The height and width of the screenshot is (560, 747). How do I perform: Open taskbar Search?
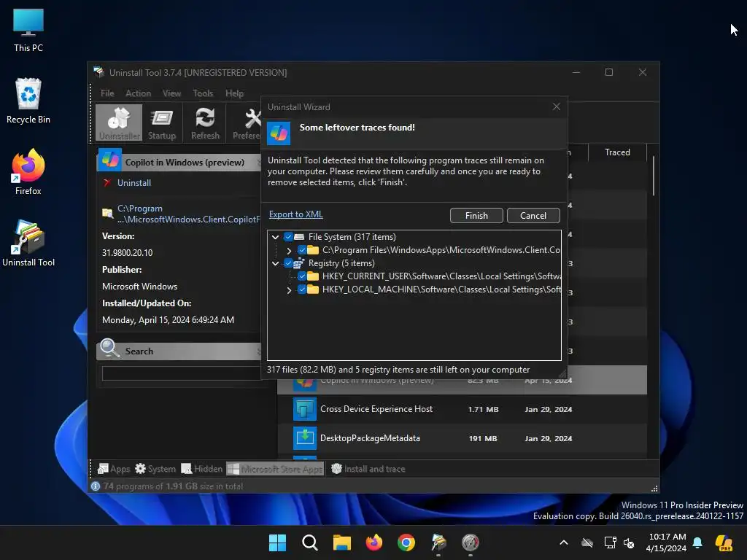click(309, 542)
